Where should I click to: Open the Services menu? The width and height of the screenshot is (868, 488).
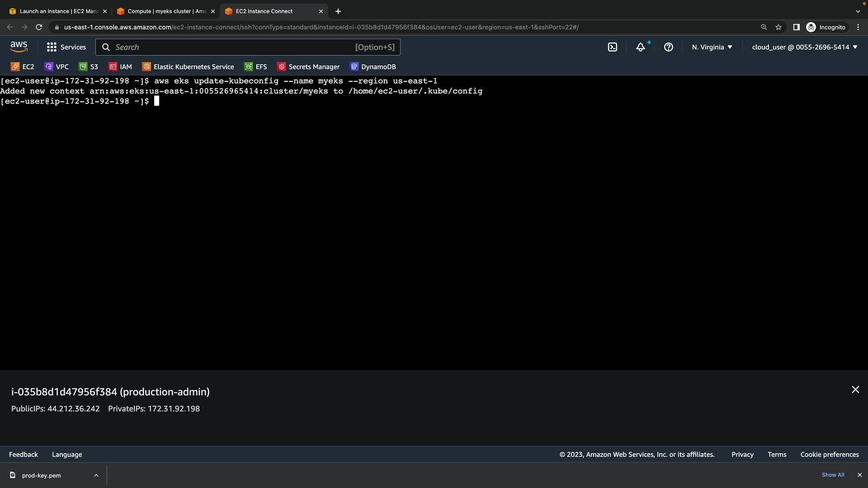pos(66,47)
